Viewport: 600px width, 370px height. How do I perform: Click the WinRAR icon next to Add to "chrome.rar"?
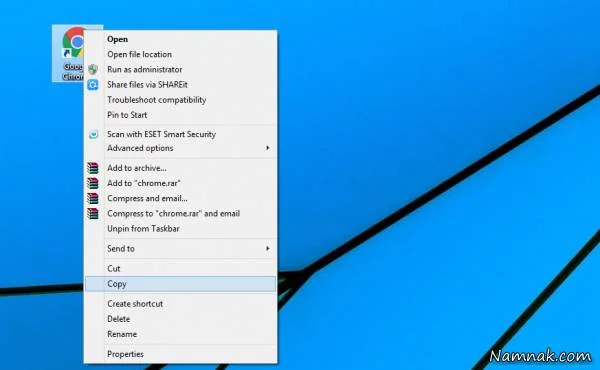[93, 183]
